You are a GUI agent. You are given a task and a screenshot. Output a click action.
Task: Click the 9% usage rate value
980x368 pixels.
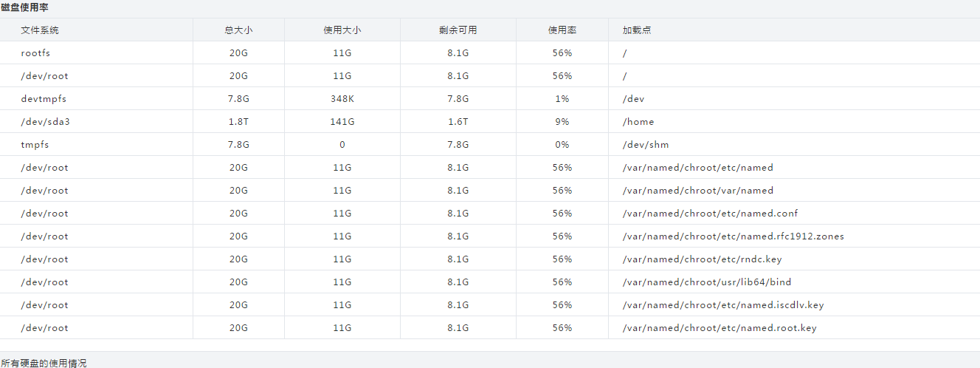tap(562, 122)
